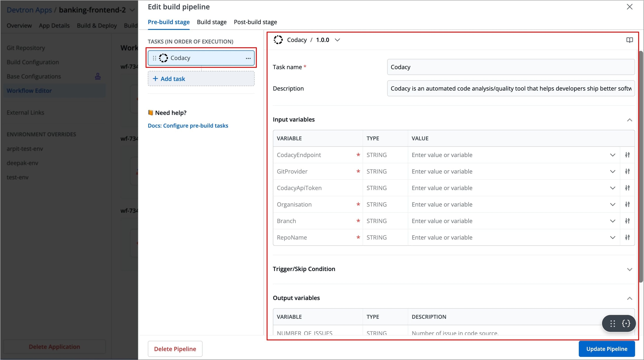Collapse the Input variables section
644x360 pixels.
pyautogui.click(x=629, y=120)
